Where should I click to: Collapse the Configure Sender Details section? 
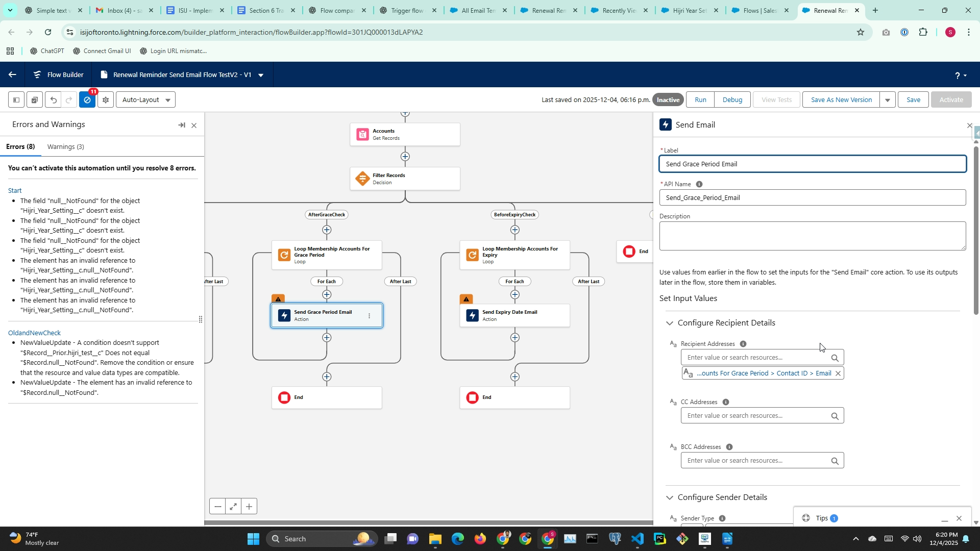coord(670,497)
